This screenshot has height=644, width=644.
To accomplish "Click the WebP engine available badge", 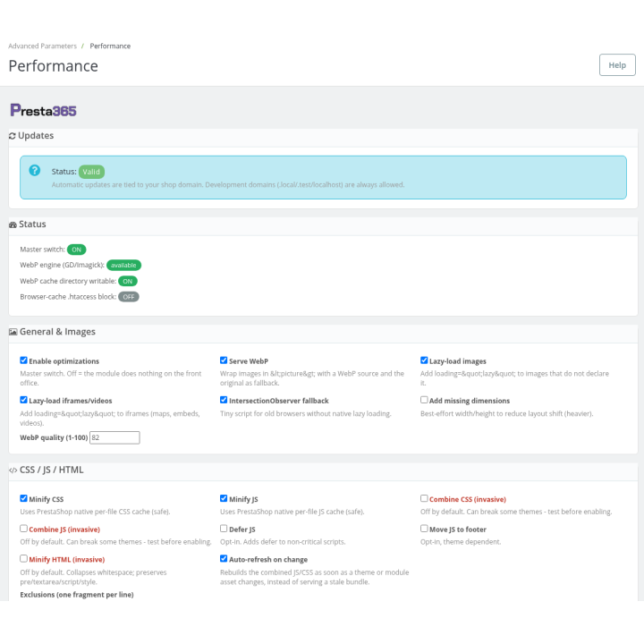I will [x=123, y=266].
